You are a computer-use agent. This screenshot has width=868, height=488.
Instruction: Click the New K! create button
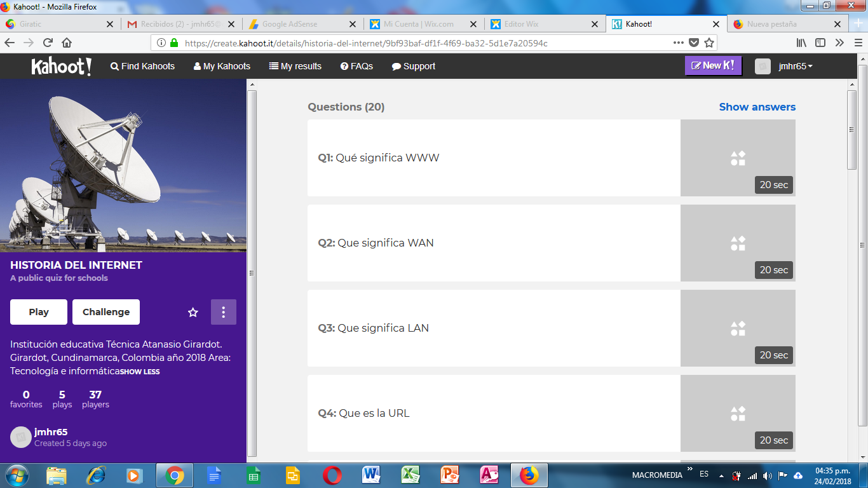(713, 65)
